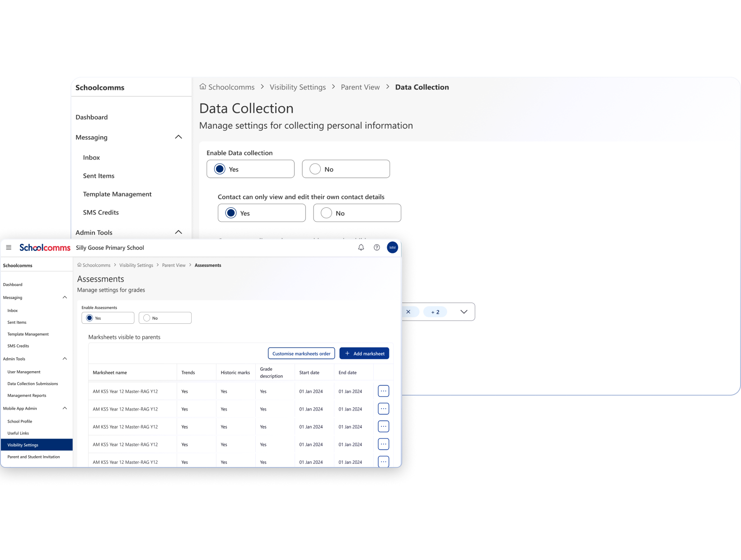
Task: Click Customise marksheets order button
Action: click(301, 354)
